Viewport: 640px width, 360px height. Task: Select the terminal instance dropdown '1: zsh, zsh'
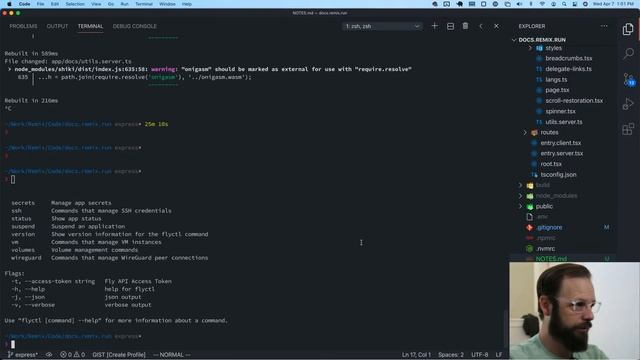click(382, 26)
